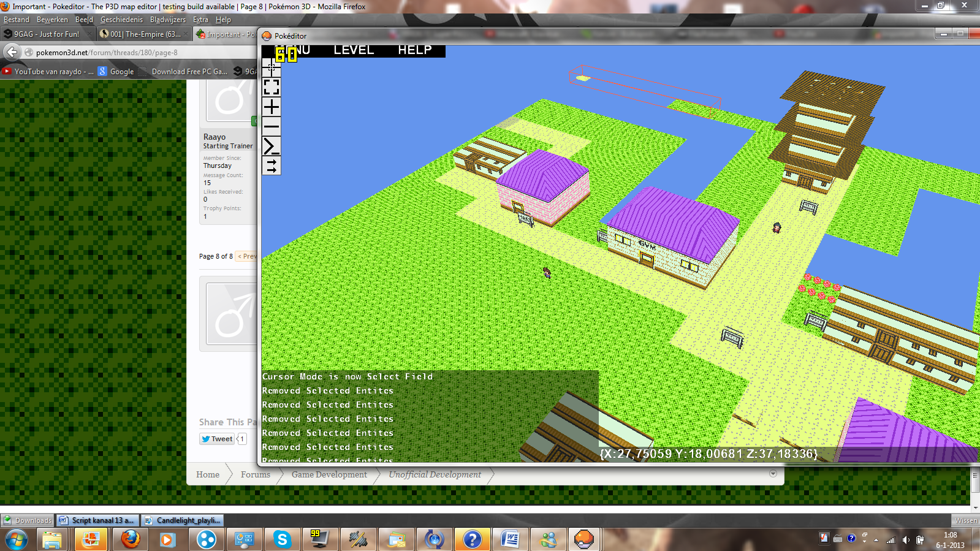Screen dimensions: 980x551
Task: Open the network signal tray icon
Action: pyautogui.click(x=891, y=540)
